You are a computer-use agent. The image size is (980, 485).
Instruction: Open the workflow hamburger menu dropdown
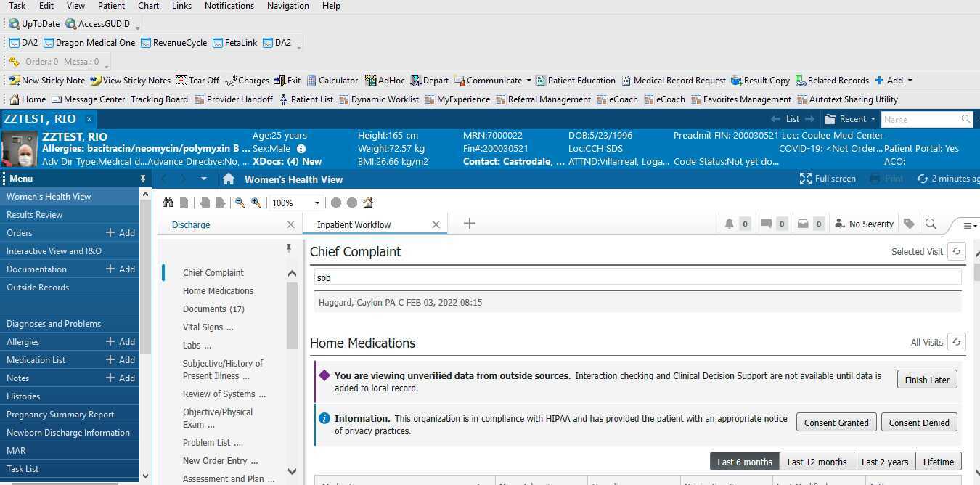click(x=969, y=226)
